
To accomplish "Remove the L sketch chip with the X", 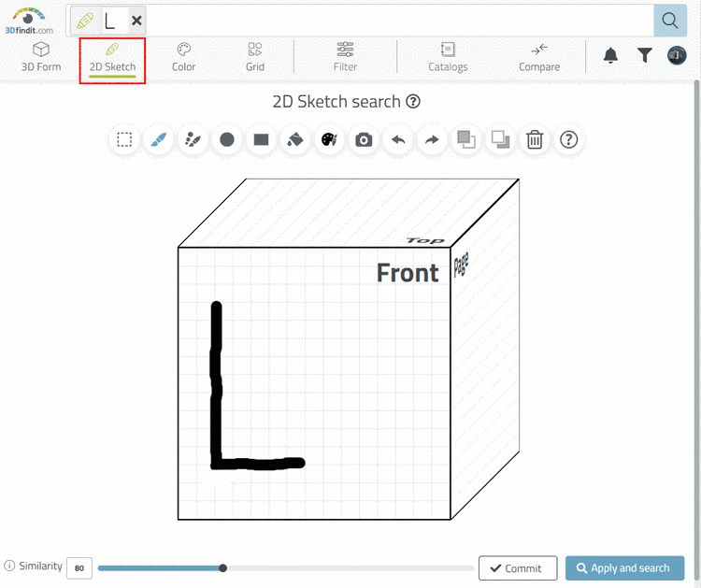I will [136, 21].
